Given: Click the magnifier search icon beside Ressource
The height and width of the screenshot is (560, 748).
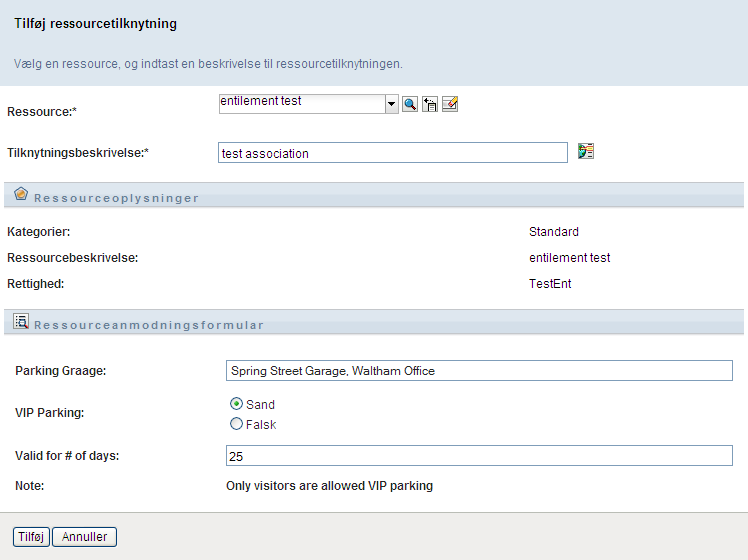Looking at the screenshot, I should click(x=410, y=104).
